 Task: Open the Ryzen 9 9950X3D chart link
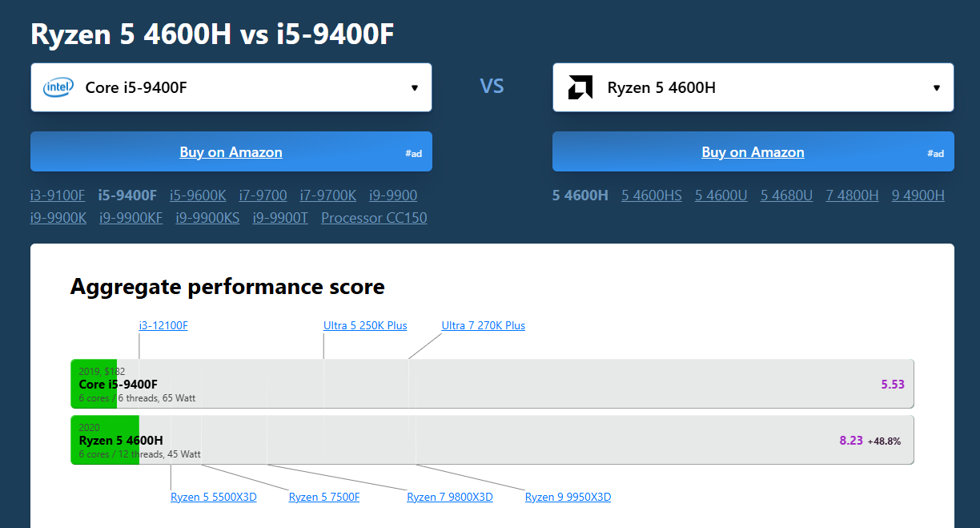[x=568, y=497]
